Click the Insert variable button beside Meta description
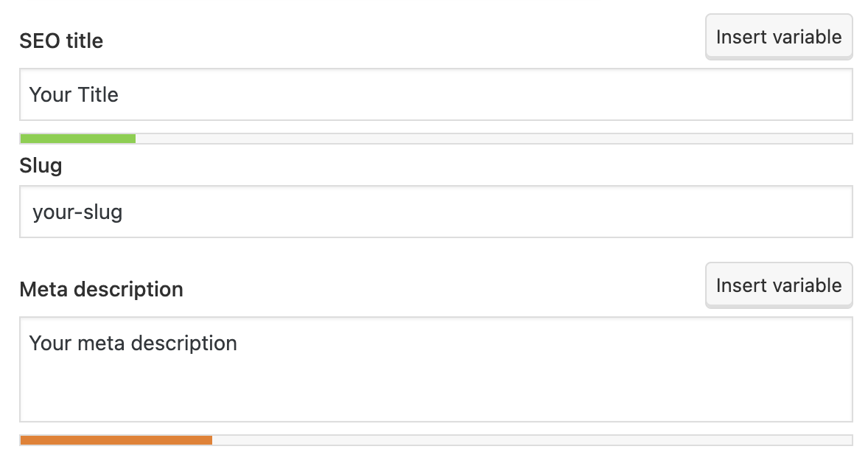 click(778, 285)
